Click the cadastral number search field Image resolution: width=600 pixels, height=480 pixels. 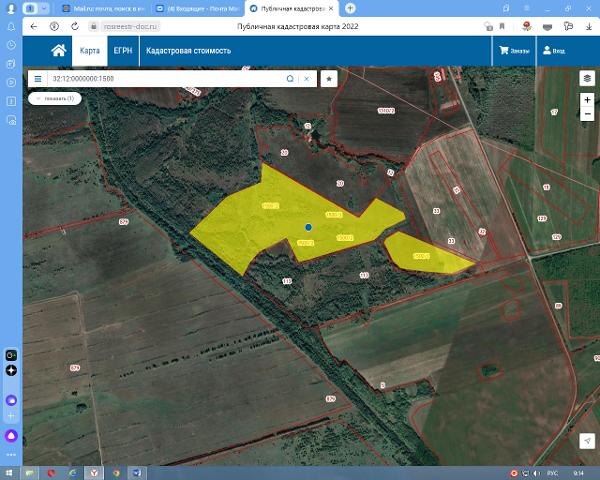point(166,79)
